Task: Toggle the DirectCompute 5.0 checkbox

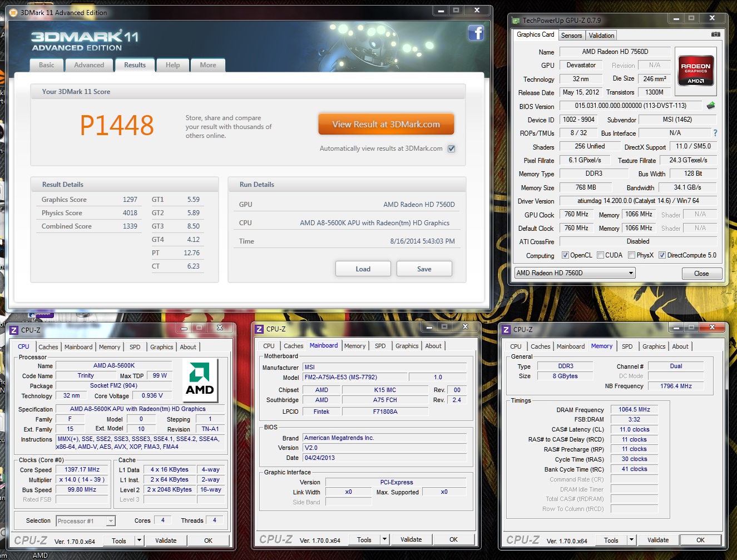Action: point(662,255)
